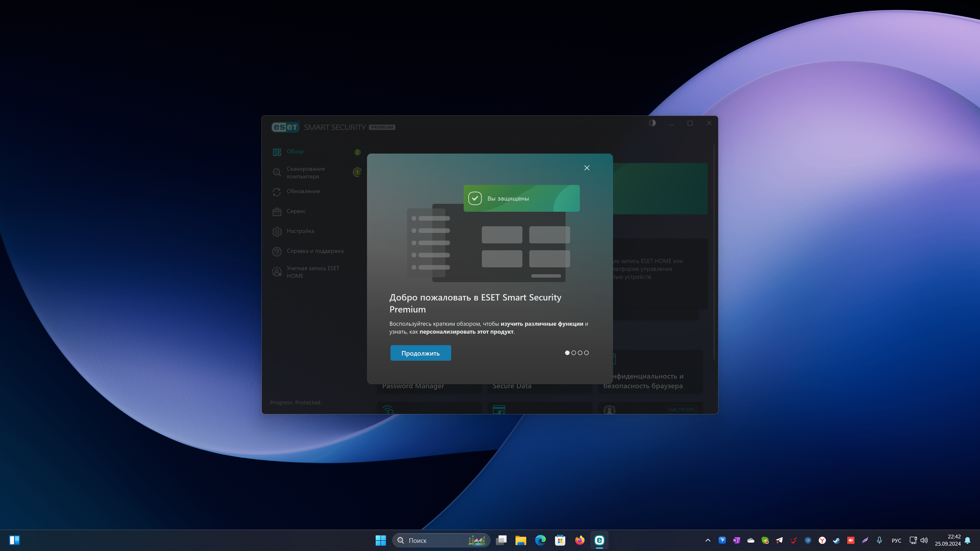This screenshot has height=551, width=980.
Task: Click the ESET logo in title bar
Action: click(x=285, y=127)
